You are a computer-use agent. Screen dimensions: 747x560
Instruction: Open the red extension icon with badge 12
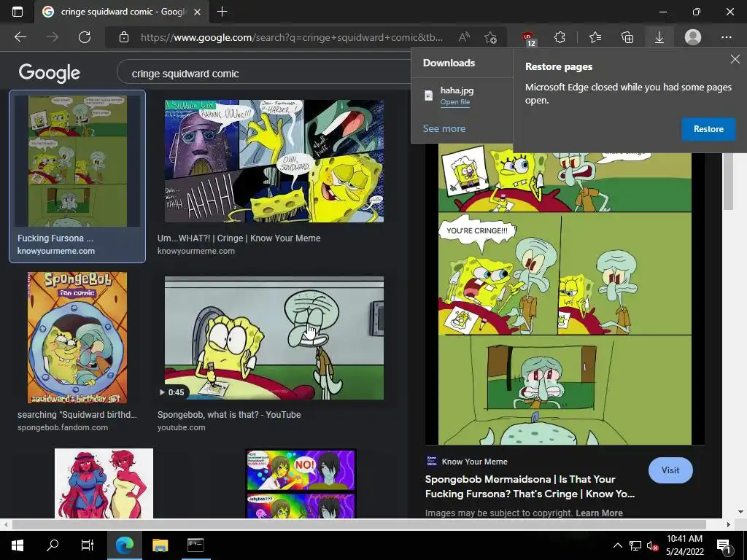tap(528, 38)
